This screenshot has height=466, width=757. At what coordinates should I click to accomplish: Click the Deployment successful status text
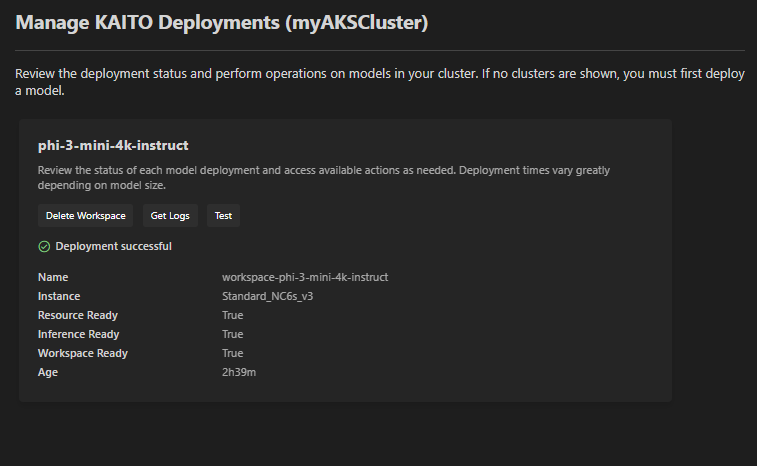point(113,246)
